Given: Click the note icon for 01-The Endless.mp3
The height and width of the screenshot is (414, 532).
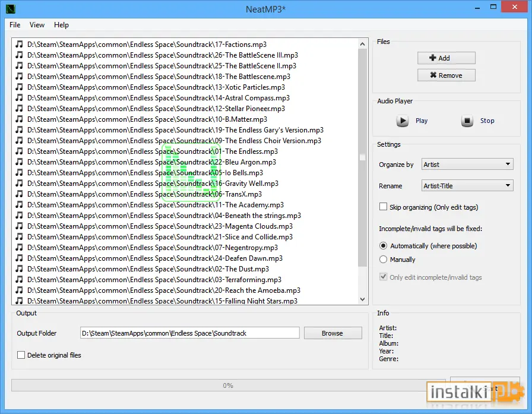Looking at the screenshot, I should point(20,151).
